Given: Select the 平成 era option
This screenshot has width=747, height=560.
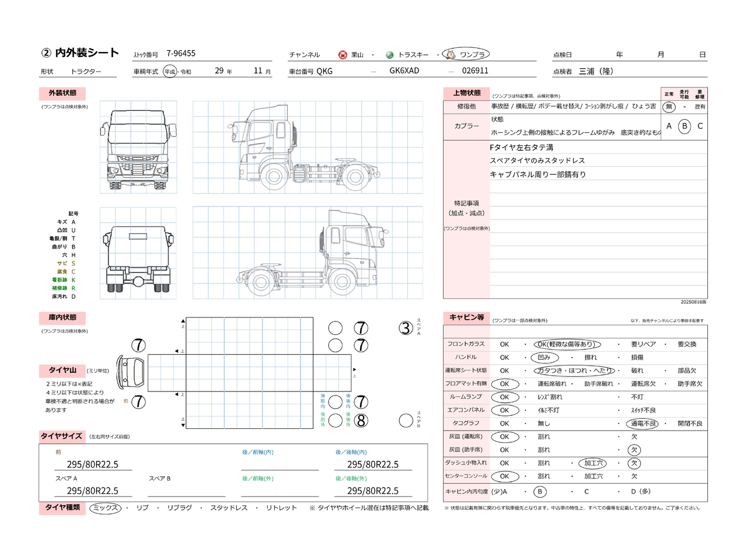Looking at the screenshot, I should [169, 72].
